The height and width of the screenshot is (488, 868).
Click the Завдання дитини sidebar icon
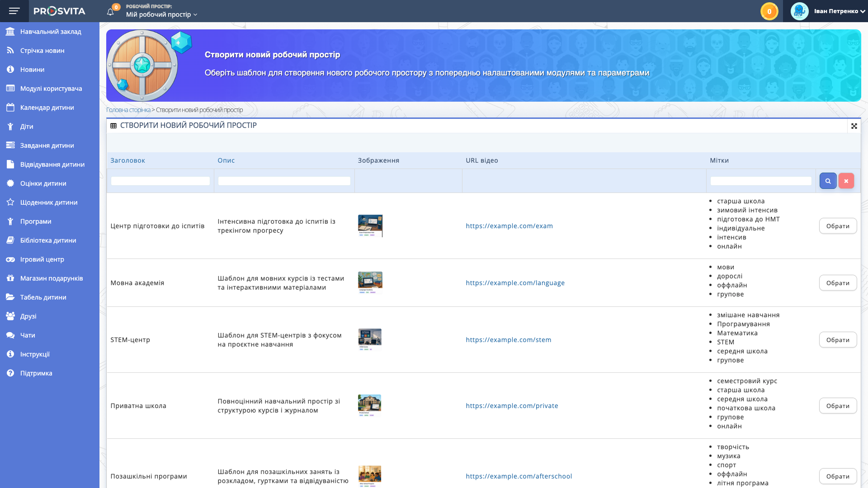click(x=10, y=145)
